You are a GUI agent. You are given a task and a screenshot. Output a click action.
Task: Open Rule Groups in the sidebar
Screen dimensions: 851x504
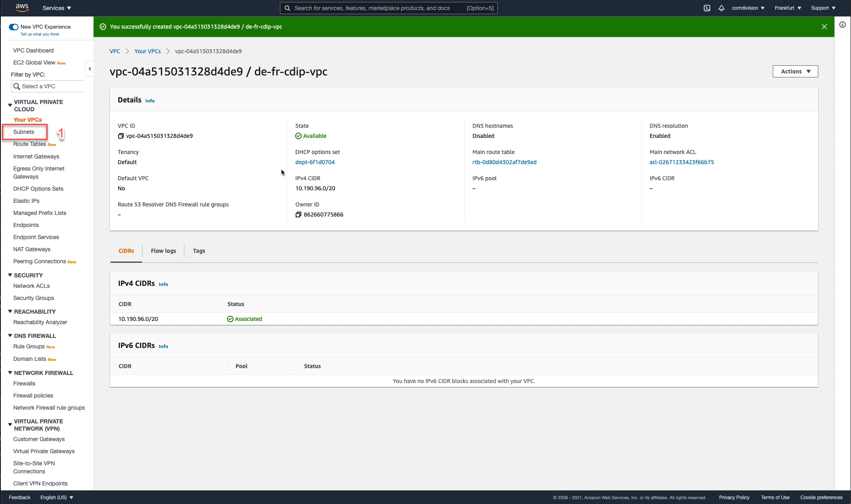click(x=29, y=346)
